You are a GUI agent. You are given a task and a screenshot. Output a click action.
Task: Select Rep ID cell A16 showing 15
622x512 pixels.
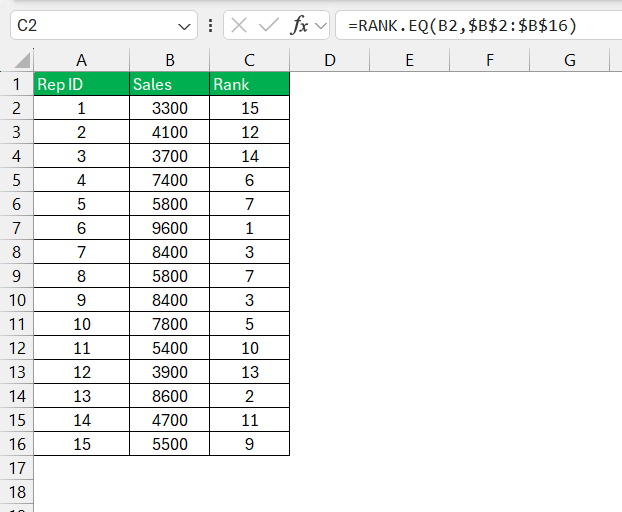pos(82,444)
